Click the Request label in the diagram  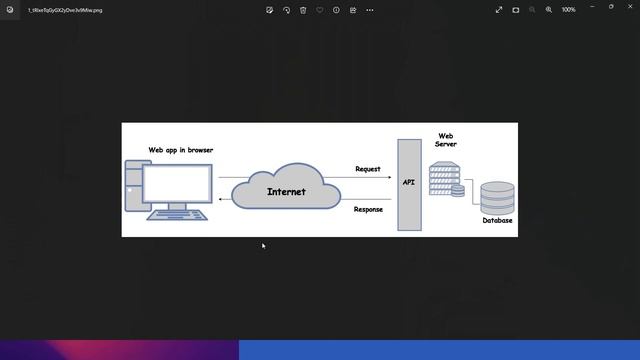[368, 169]
